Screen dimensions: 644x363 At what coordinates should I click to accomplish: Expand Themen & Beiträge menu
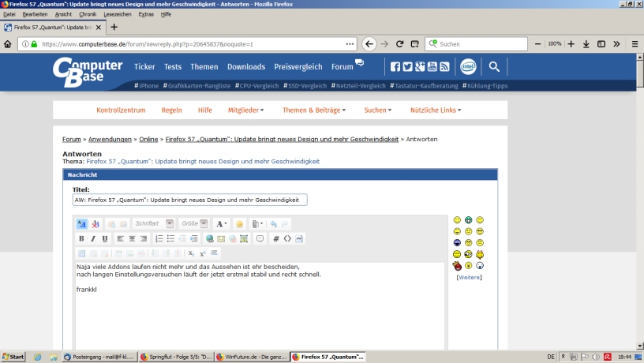point(314,110)
